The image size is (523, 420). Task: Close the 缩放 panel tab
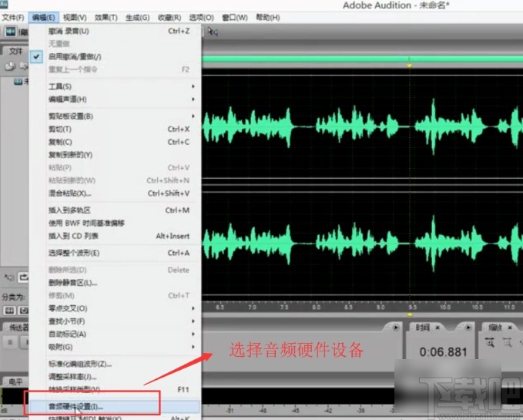510,328
